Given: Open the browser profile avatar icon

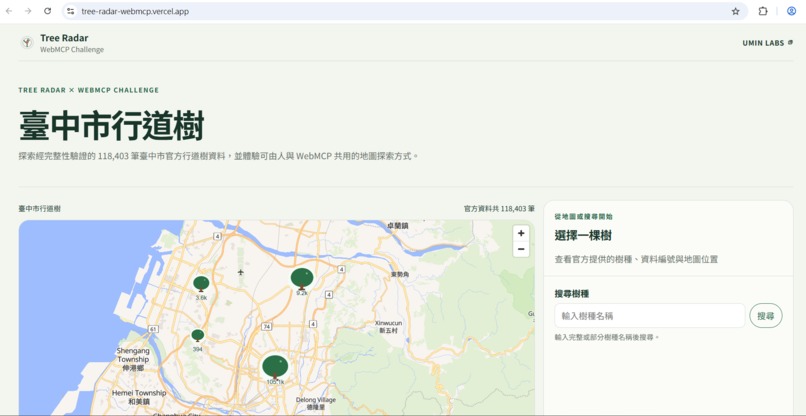Looking at the screenshot, I should [x=792, y=11].
